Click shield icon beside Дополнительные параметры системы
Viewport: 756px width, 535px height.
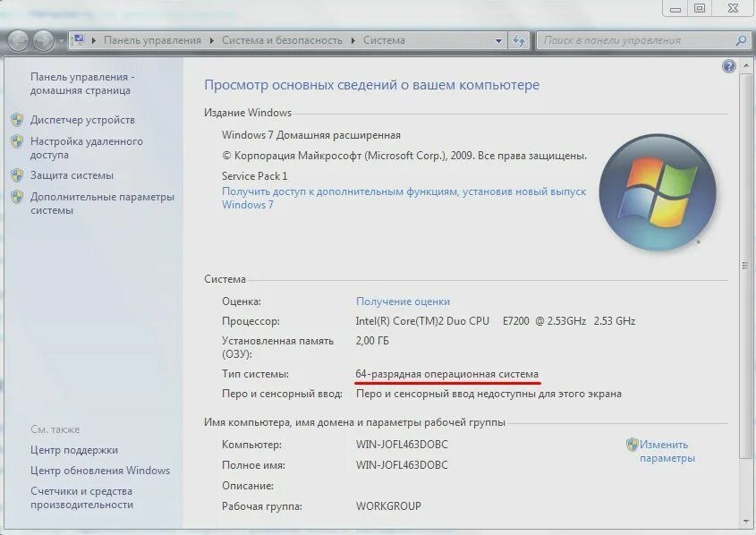(x=17, y=197)
